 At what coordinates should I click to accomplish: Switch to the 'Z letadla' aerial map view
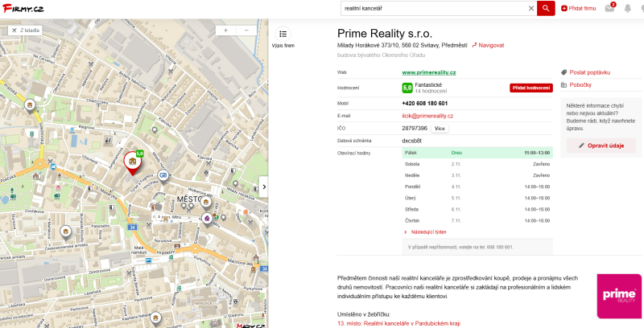(x=25, y=31)
